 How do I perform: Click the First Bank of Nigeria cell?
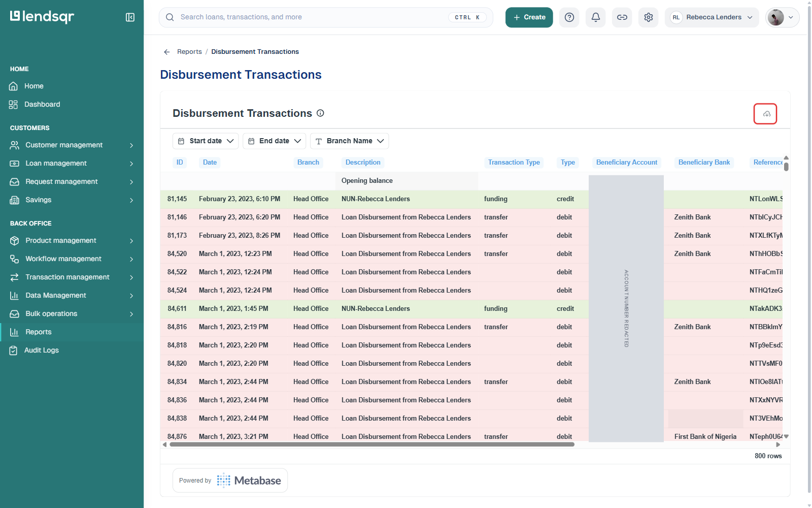click(x=705, y=437)
